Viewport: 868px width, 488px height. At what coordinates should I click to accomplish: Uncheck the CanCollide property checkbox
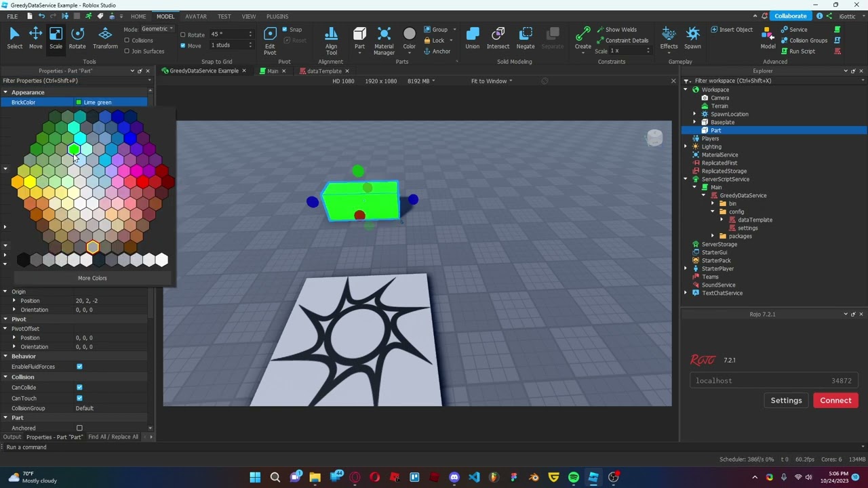(x=79, y=388)
